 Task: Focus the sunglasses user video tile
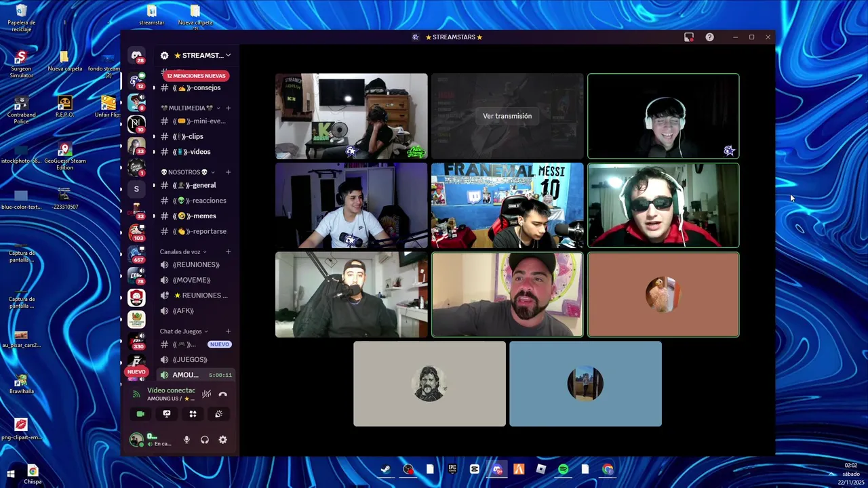coord(663,205)
